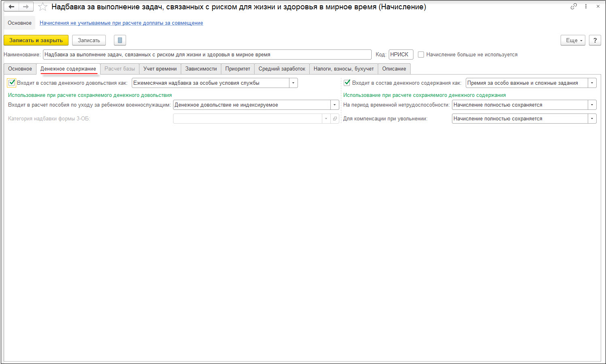Copy link with the chain icon
The image size is (606, 364).
coord(574,6)
